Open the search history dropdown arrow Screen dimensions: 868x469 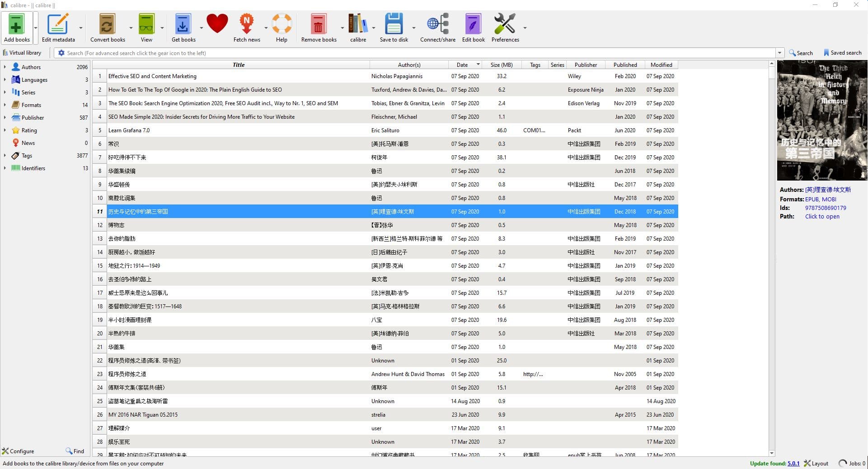click(x=779, y=53)
